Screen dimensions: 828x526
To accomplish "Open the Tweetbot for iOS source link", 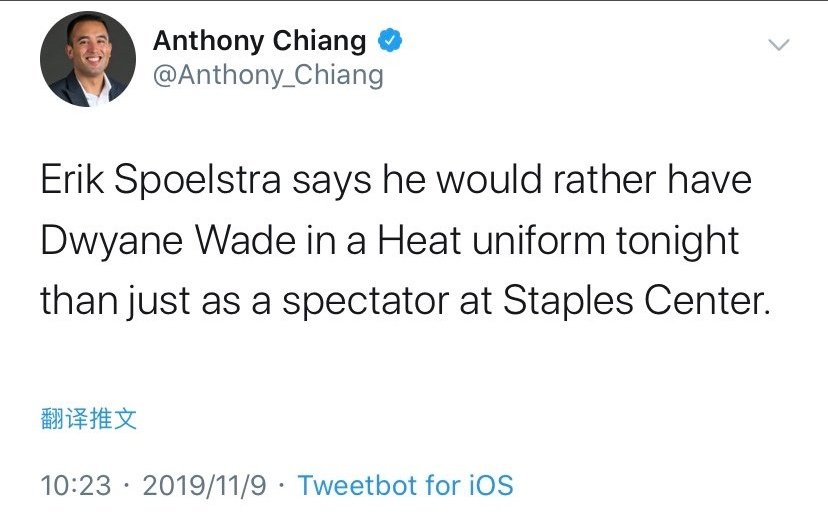I will click(x=405, y=486).
